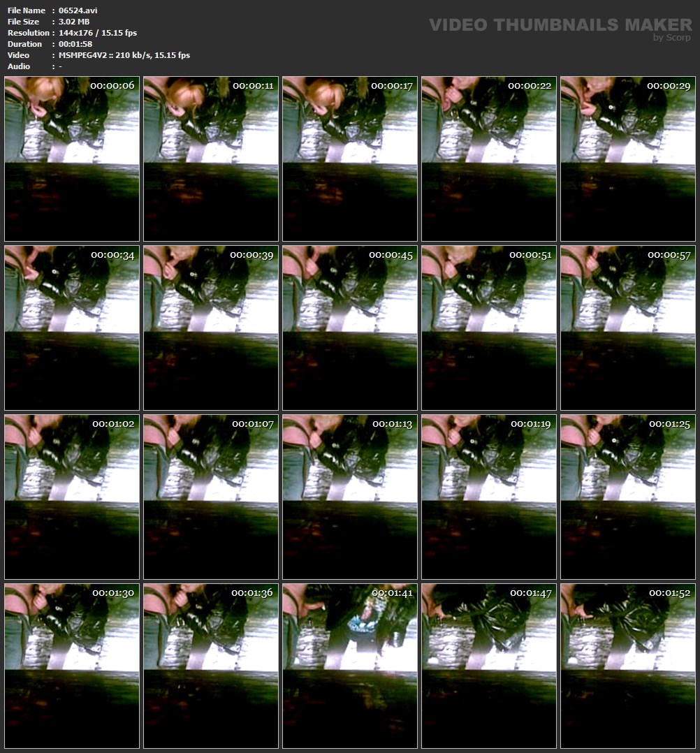Select the thumbnail stamped 00:01:52
This screenshot has width=700, height=753.
(x=628, y=666)
